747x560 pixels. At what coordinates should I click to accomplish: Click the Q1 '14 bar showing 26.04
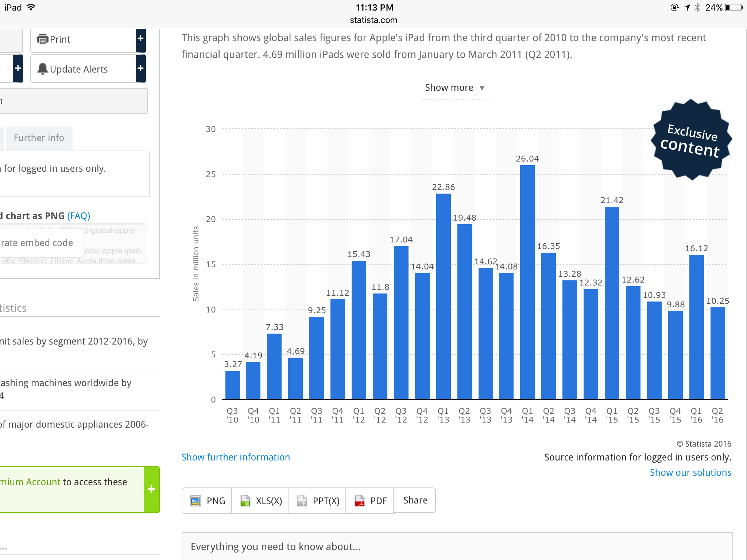(527, 282)
